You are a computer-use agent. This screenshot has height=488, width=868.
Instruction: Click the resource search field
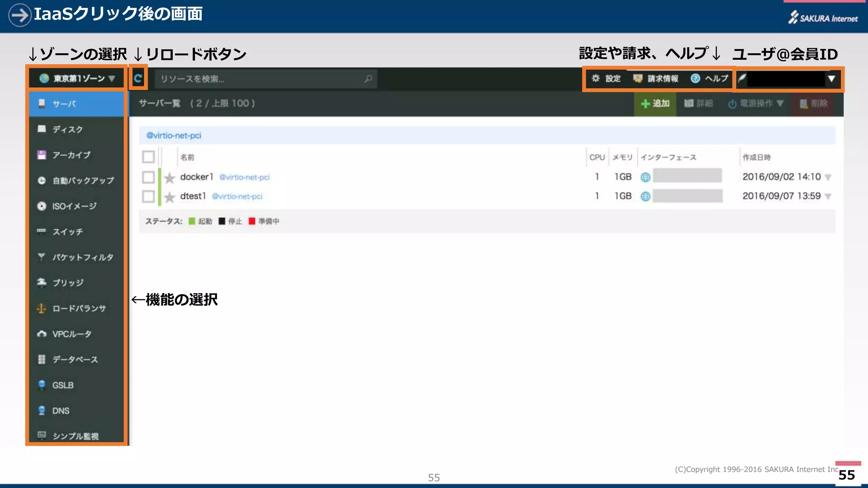coord(266,79)
